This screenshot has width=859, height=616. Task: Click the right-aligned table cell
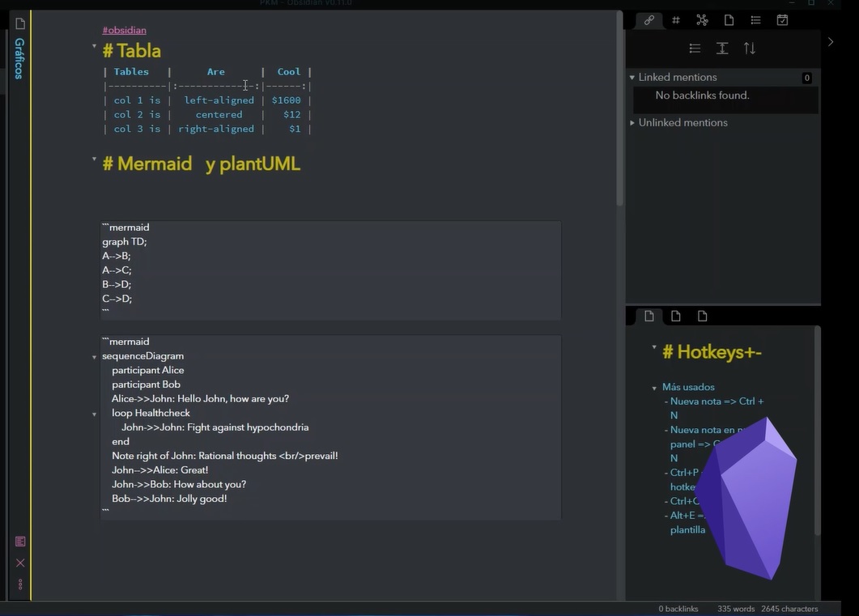(216, 129)
